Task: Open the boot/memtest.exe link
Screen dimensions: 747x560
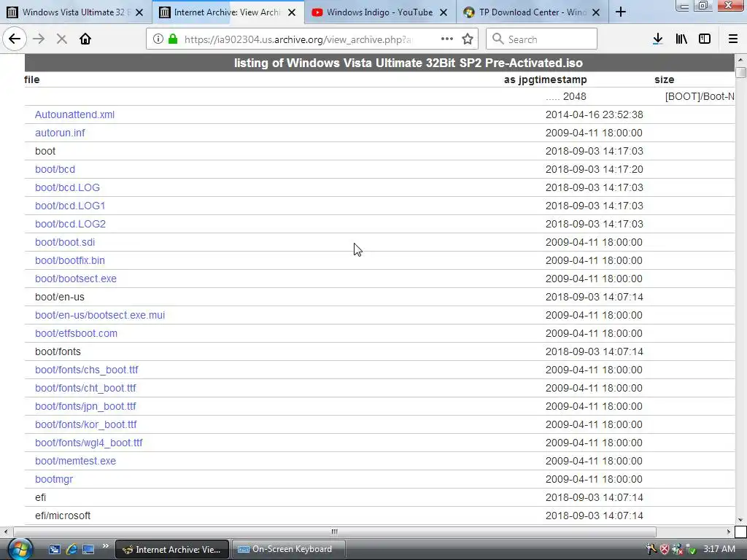Action: 75,461
